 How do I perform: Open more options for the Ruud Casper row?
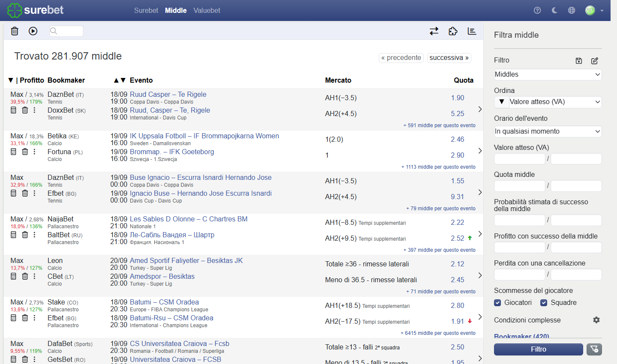35,110
